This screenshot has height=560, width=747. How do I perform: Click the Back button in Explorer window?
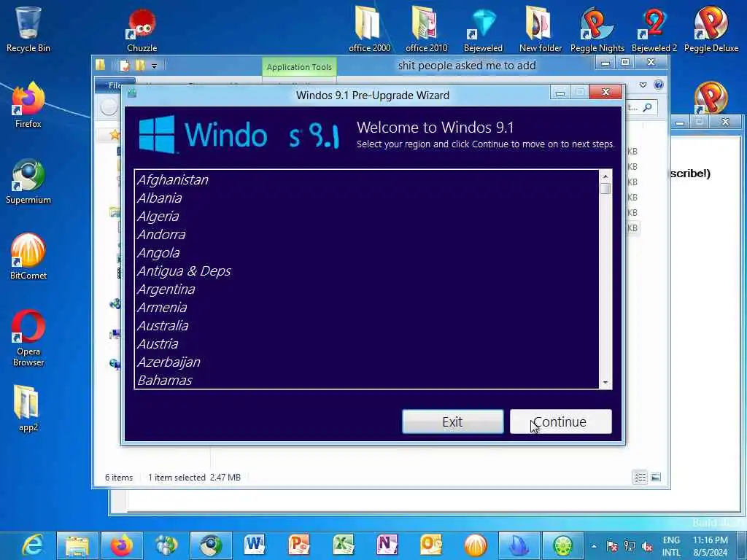point(109,108)
